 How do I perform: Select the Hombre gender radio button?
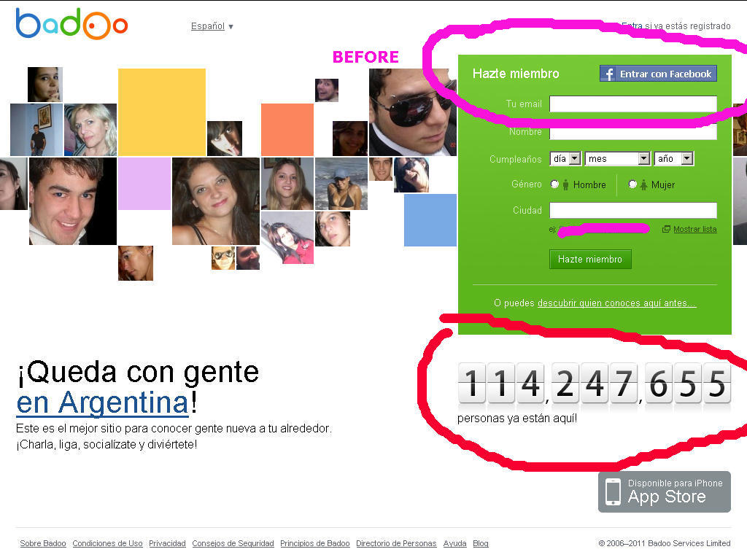point(554,184)
